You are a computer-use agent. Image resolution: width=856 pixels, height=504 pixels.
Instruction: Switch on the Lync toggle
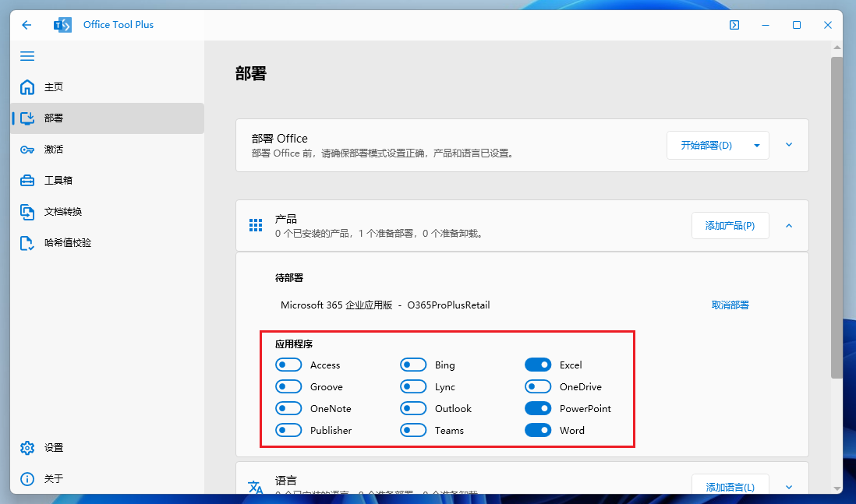click(413, 386)
